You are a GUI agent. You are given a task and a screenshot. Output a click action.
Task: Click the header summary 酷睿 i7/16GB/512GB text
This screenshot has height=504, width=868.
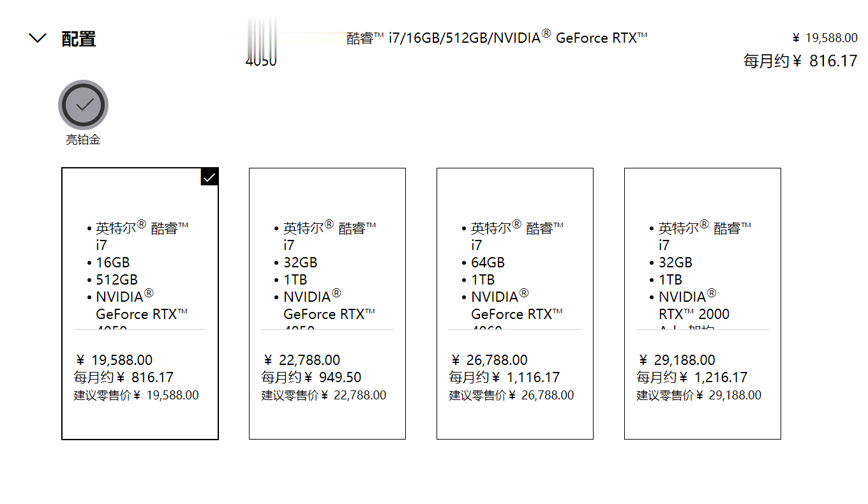497,38
